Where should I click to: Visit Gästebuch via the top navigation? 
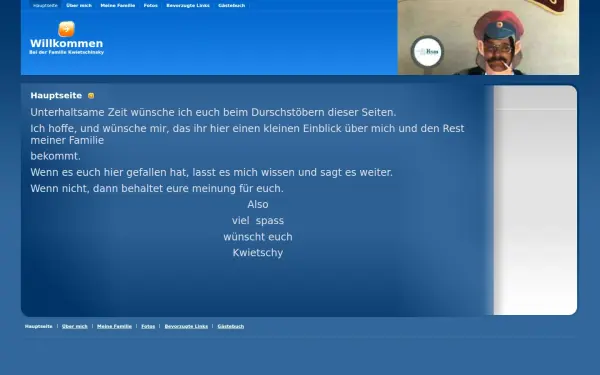(x=232, y=6)
